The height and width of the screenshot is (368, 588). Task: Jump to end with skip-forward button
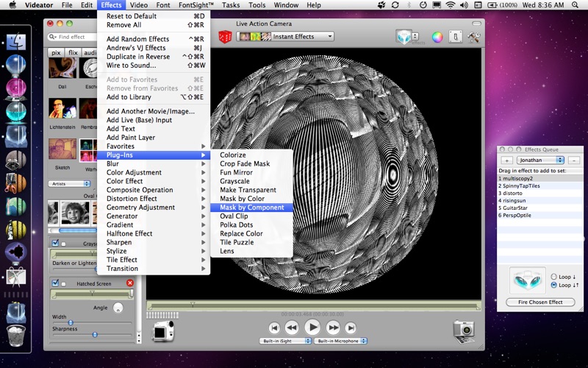click(351, 328)
